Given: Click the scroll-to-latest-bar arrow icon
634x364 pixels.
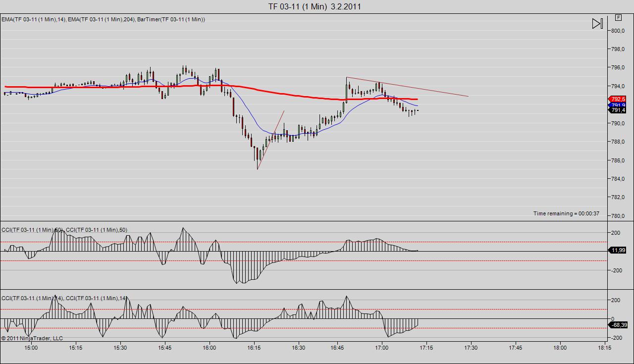Looking at the screenshot, I should click(x=597, y=23).
